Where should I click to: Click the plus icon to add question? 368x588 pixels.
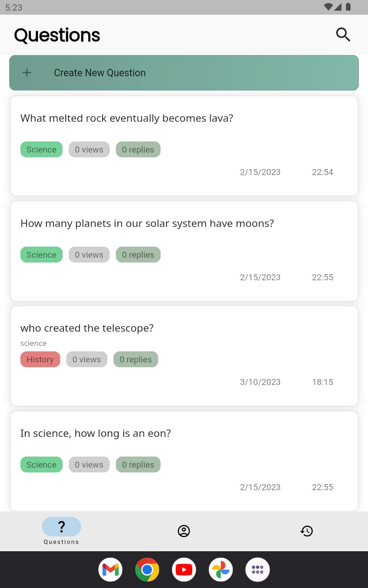point(27,73)
